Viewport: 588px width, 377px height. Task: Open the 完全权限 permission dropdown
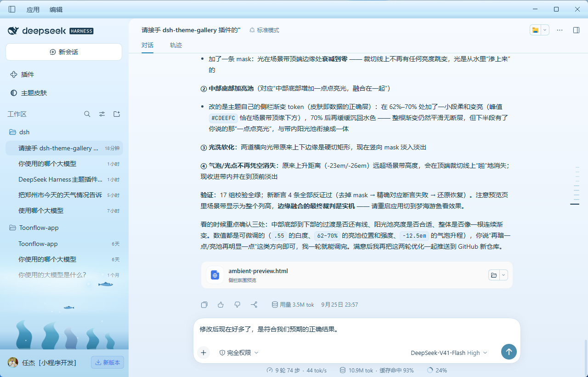point(239,353)
